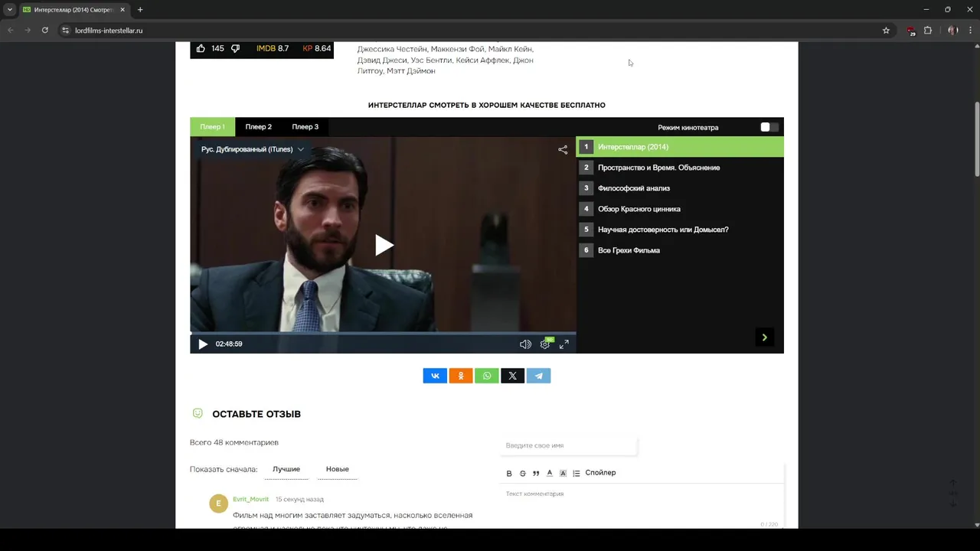Screen dimensions: 980x551
Task: Sort comments by Новые
Action: (x=337, y=469)
